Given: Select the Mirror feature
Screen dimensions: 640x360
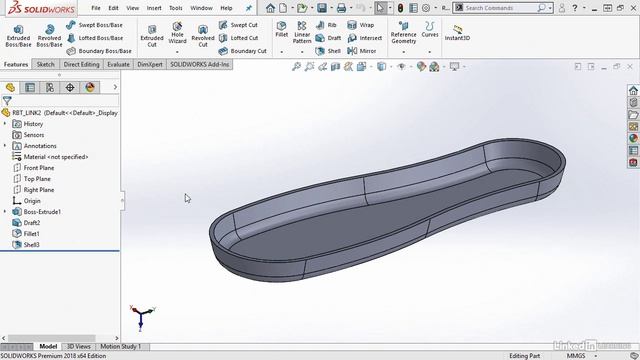Looking at the screenshot, I should 362,51.
